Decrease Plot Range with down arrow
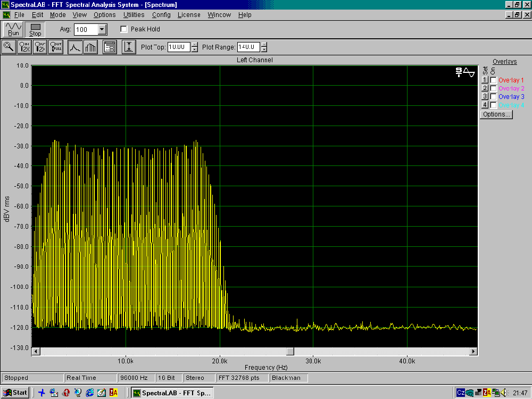This screenshot has width=532, height=399. click(x=264, y=49)
